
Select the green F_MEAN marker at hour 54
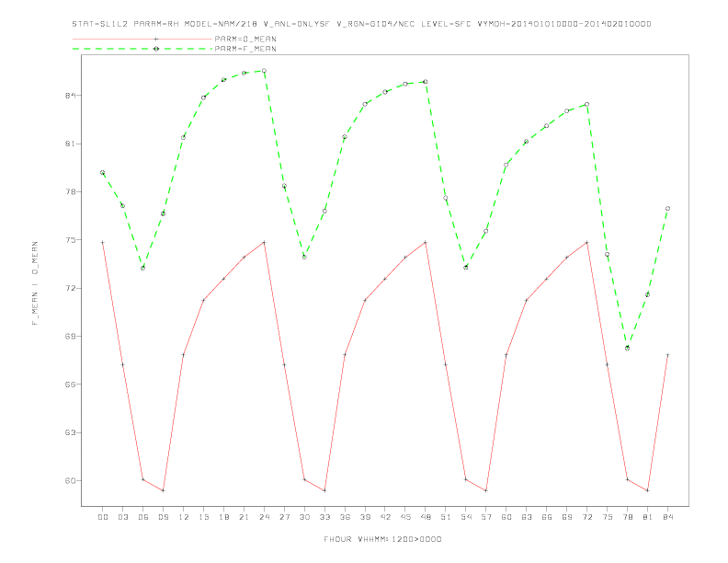(x=466, y=267)
